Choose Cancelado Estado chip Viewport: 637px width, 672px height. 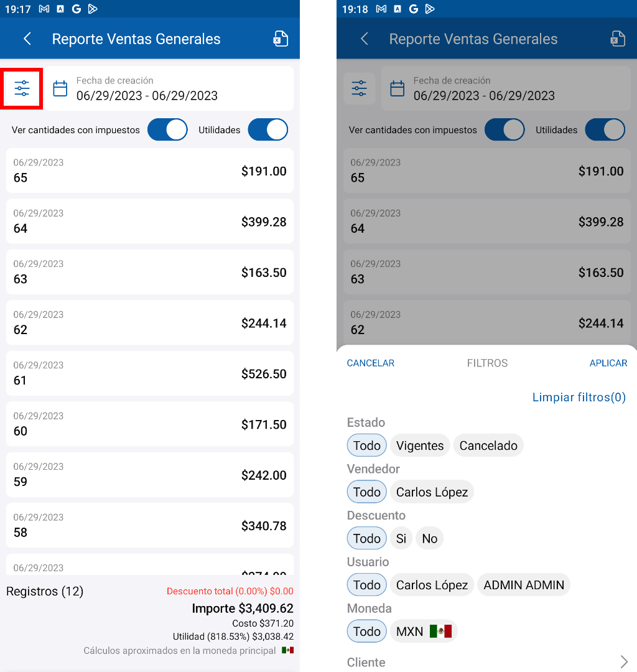click(x=488, y=446)
